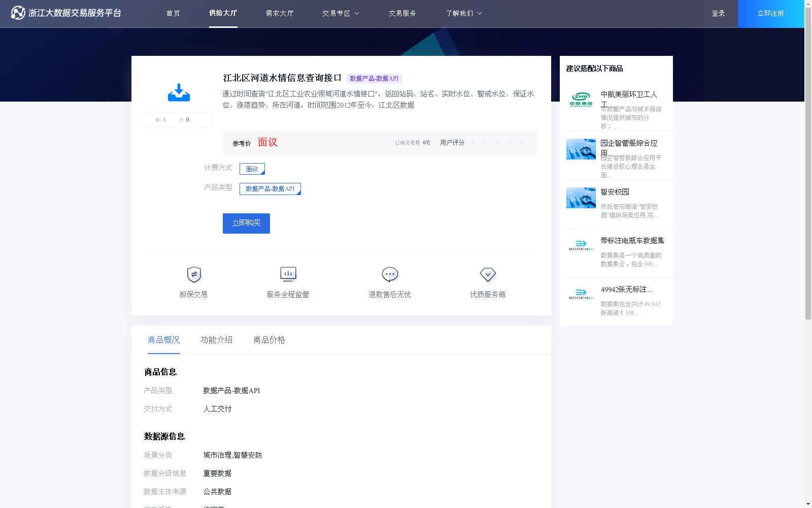The height and width of the screenshot is (508, 812).
Task: Open the 园企智管服综合应用 thumbnail
Action: (581, 149)
